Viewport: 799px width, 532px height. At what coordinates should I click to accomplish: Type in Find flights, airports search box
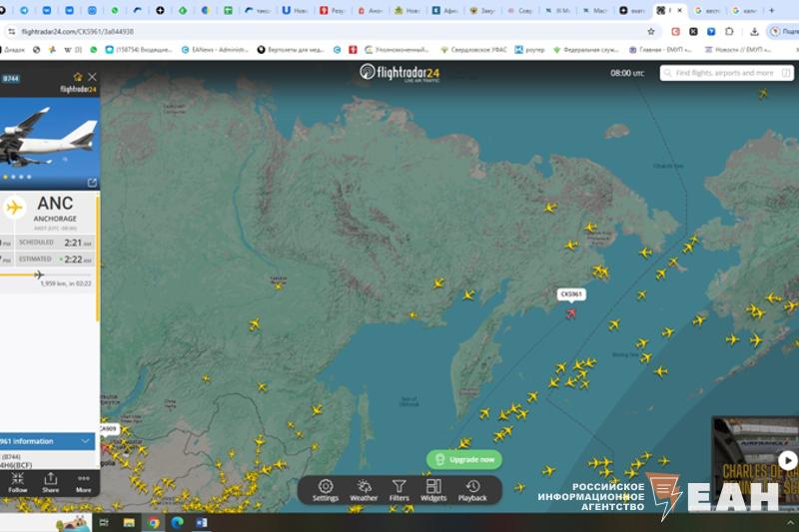pyautogui.click(x=725, y=73)
